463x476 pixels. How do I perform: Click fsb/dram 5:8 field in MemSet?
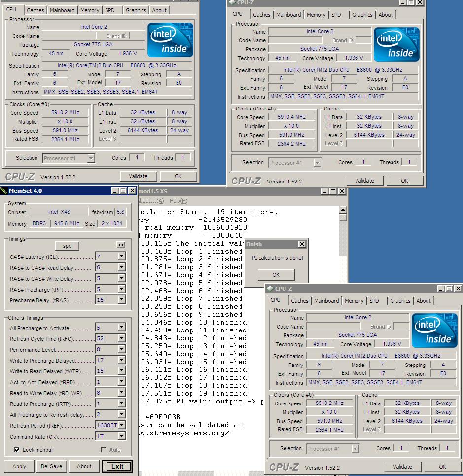120,212
